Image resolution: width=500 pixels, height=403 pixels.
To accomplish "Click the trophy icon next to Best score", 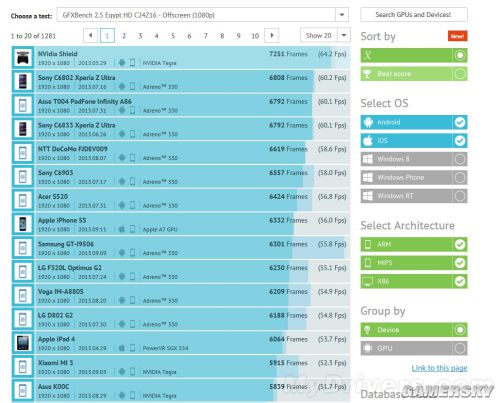I will coord(367,74).
